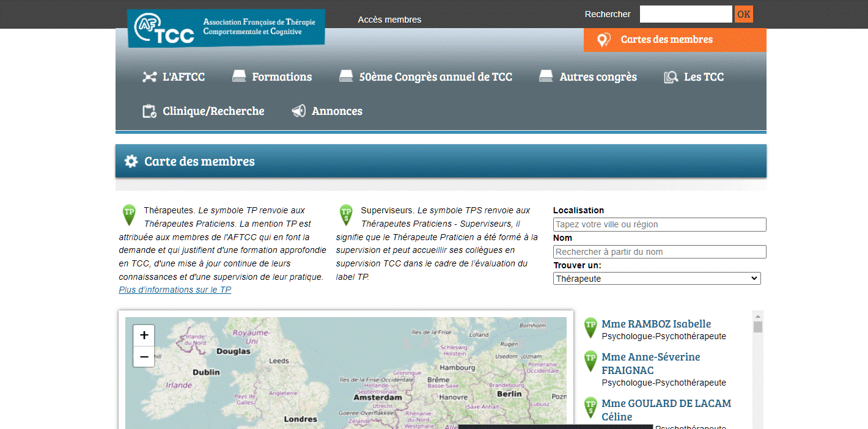Click the AFTCC logo
The image size is (868, 429).
click(x=226, y=28)
